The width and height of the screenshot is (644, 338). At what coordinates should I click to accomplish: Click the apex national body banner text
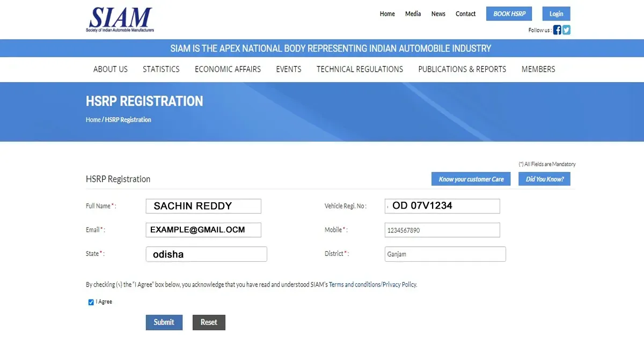(331, 48)
